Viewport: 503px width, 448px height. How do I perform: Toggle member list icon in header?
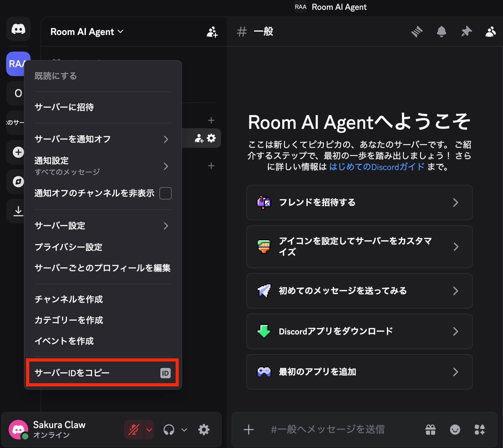coord(490,32)
